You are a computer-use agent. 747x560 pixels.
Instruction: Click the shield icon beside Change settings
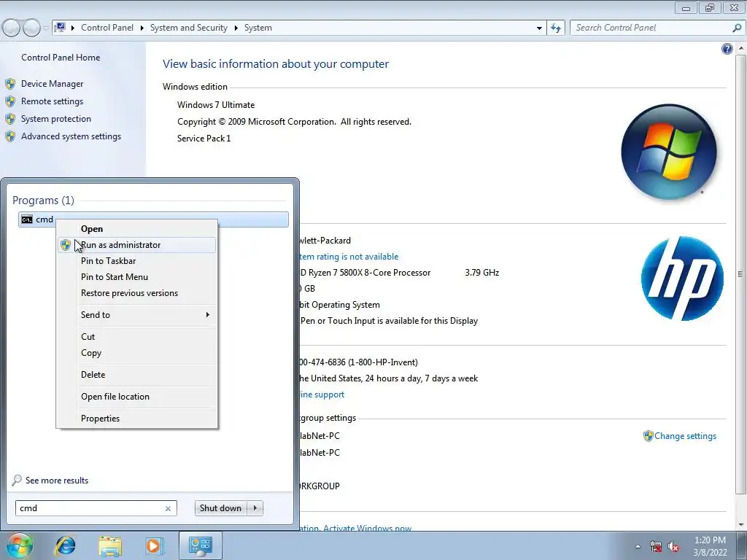pyautogui.click(x=648, y=436)
